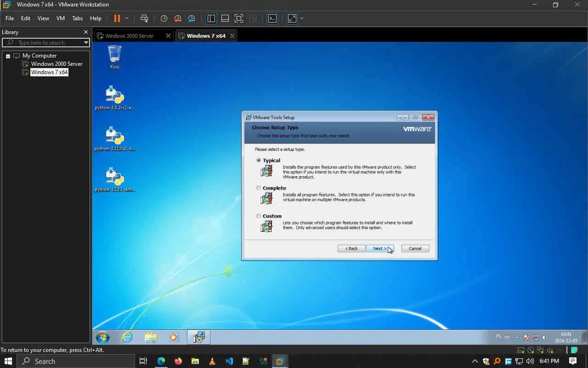
Task: Click the VMware CD/DVD status icon
Action: point(531,351)
